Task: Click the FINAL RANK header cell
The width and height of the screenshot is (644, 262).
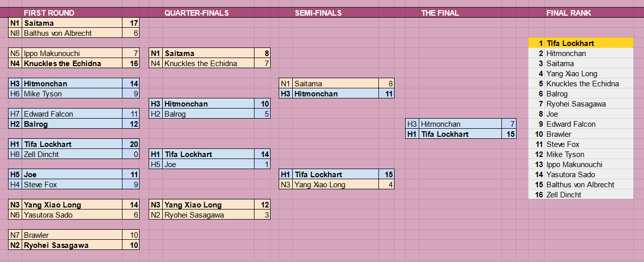Action: click(568, 13)
